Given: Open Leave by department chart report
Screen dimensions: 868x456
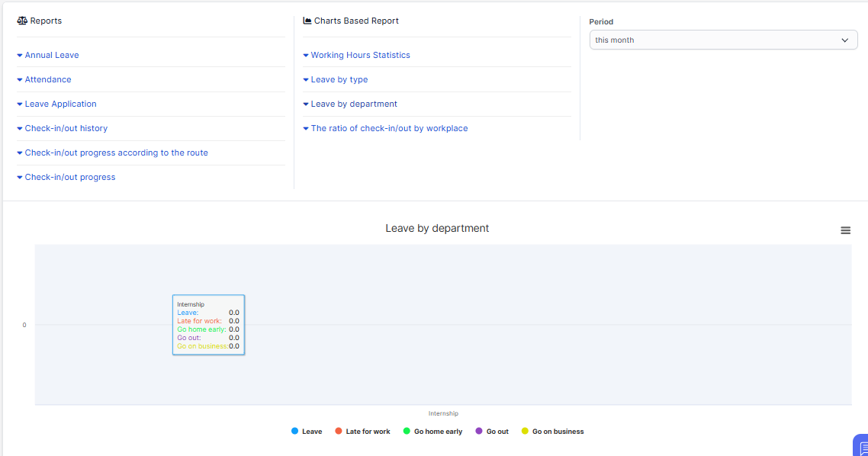Looking at the screenshot, I should [353, 104].
